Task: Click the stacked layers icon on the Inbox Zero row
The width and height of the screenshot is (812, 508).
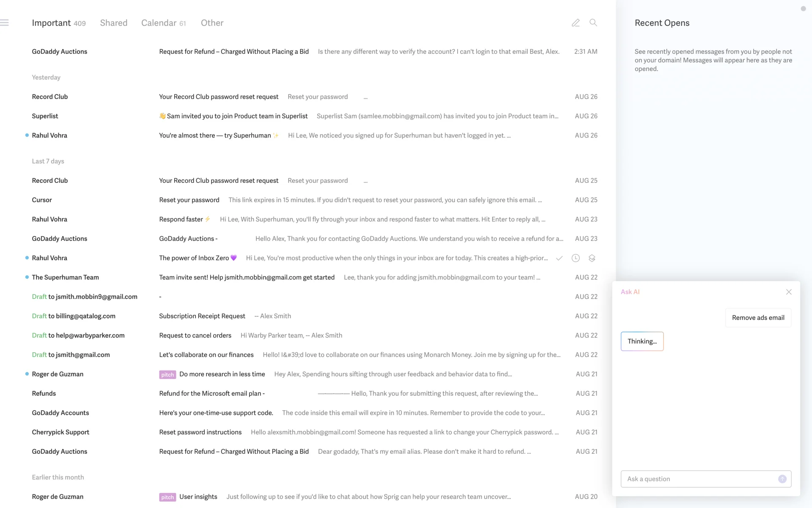Action: coord(592,258)
